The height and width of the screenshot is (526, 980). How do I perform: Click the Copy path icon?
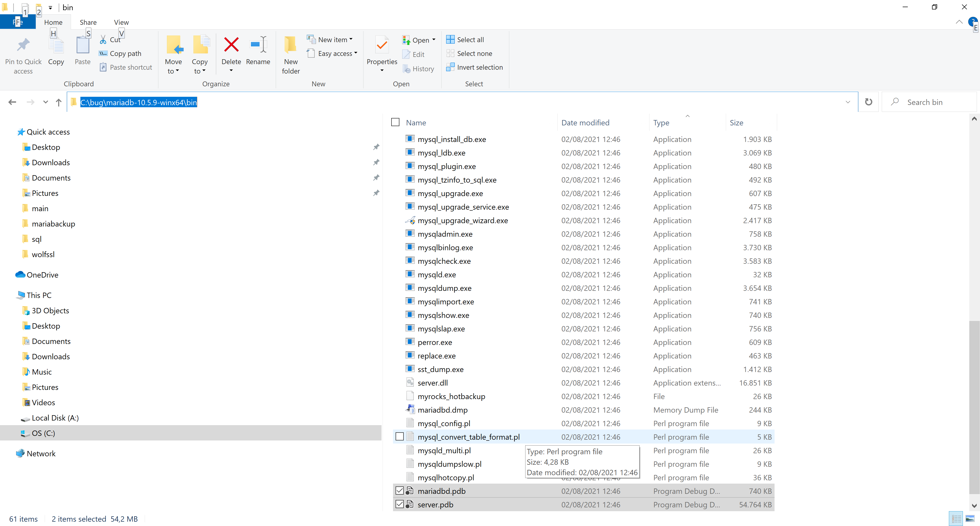click(x=103, y=53)
